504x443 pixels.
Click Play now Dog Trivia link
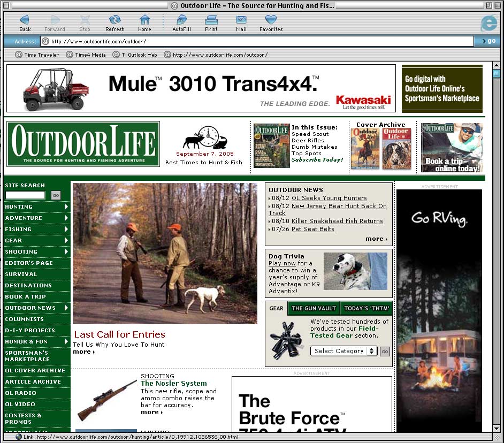point(282,263)
